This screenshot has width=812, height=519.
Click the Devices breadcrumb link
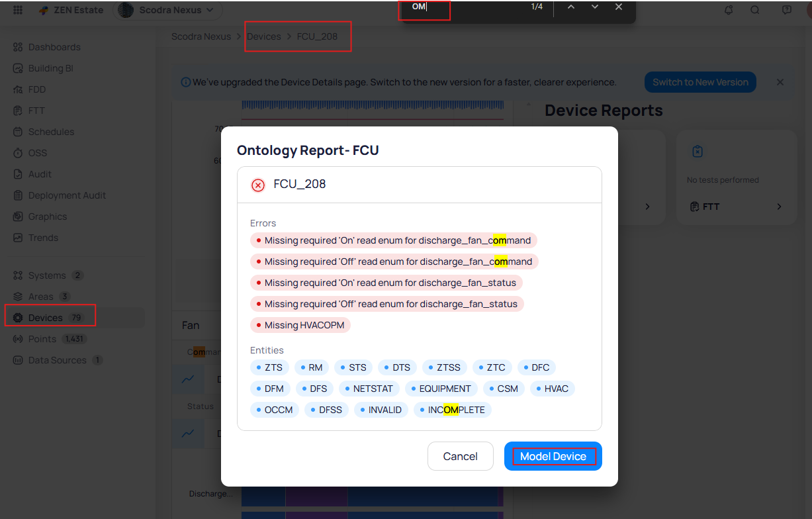pyautogui.click(x=263, y=36)
